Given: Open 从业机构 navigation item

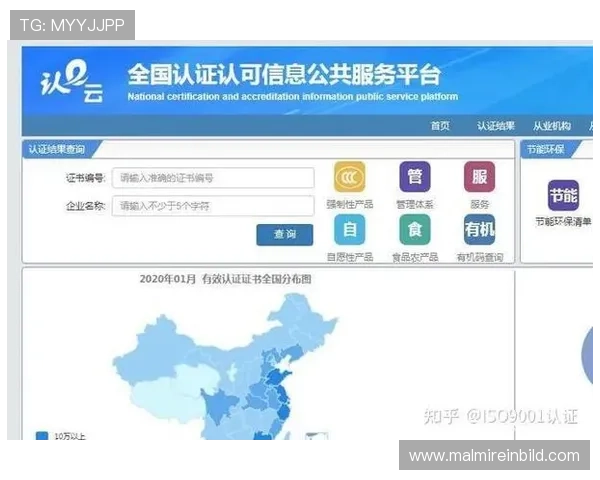Looking at the screenshot, I should pyautogui.click(x=552, y=126).
